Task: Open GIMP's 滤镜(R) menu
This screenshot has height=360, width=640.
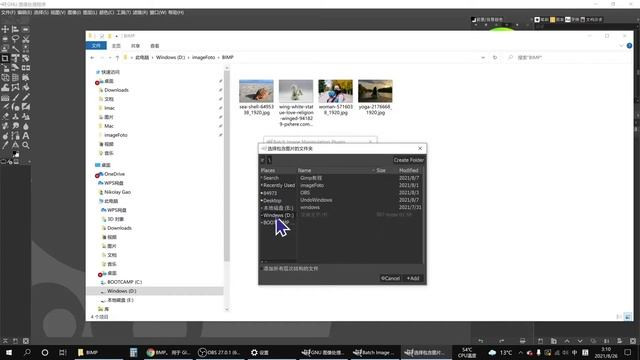Action: click(x=140, y=13)
